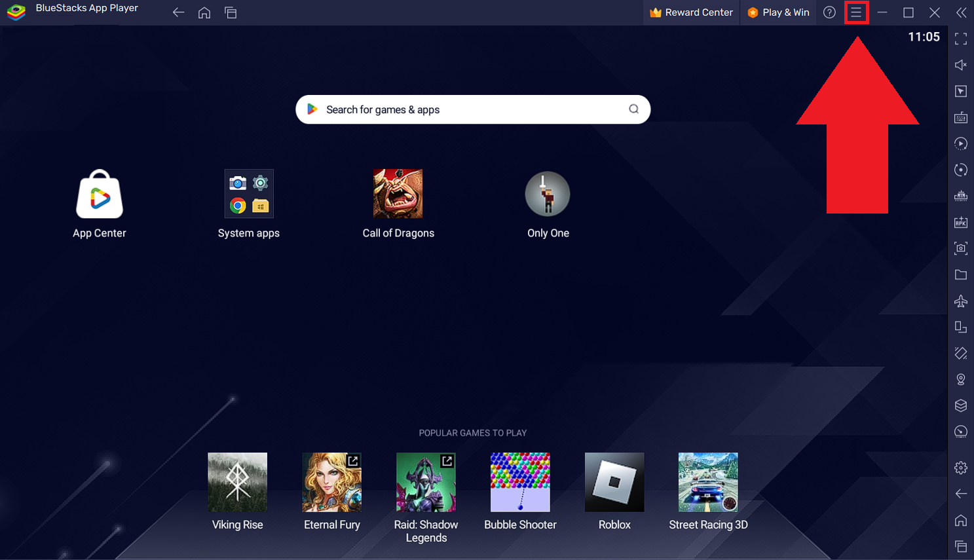Click the back arrow in the sidebar
This screenshot has height=560, width=974.
point(961,494)
